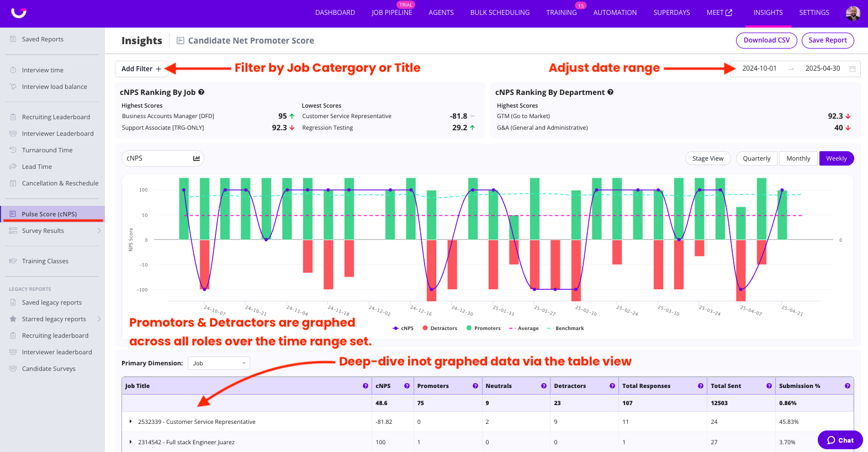Click the Submission % column help icon
The width and height of the screenshot is (868, 452).
848,386
